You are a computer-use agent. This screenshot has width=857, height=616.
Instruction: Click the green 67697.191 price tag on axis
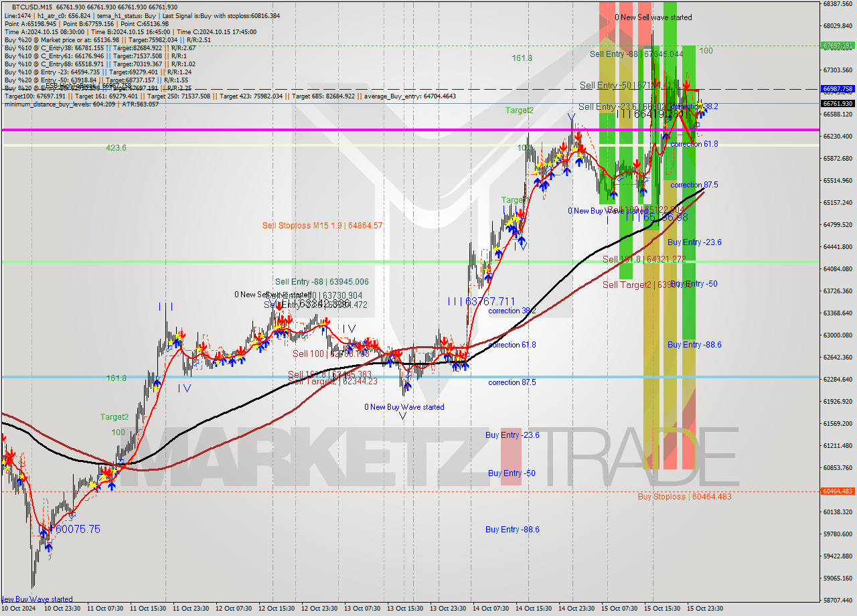837,46
